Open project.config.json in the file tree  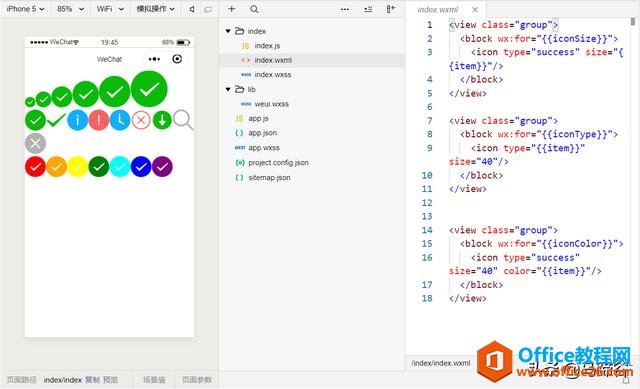pos(278,162)
